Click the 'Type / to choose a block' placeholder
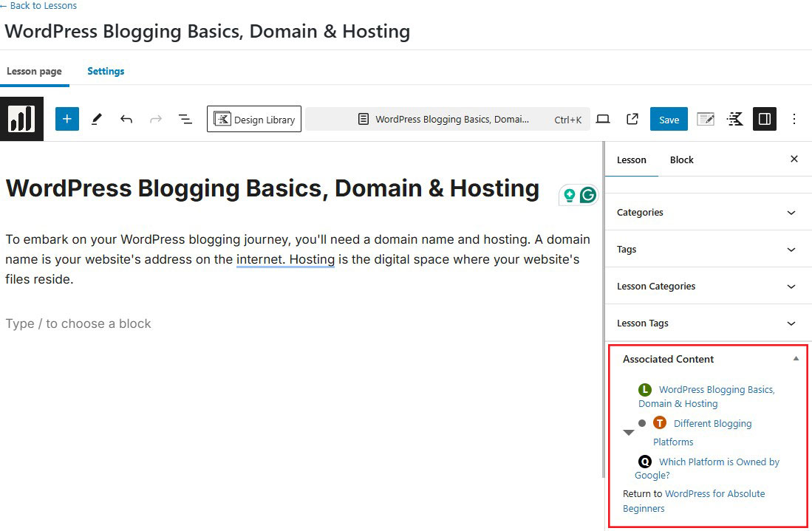This screenshot has width=812, height=531. pyautogui.click(x=78, y=324)
